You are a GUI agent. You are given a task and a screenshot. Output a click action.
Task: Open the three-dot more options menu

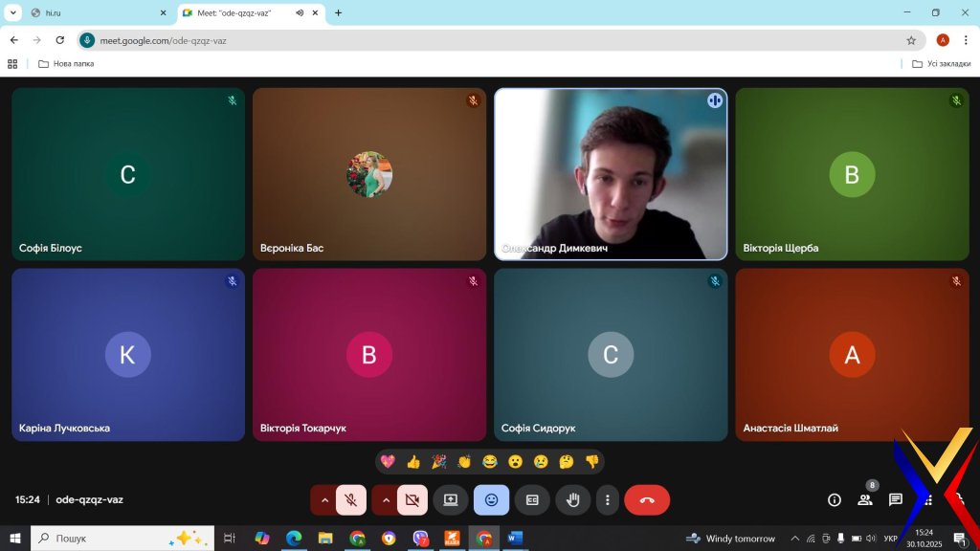tap(608, 499)
